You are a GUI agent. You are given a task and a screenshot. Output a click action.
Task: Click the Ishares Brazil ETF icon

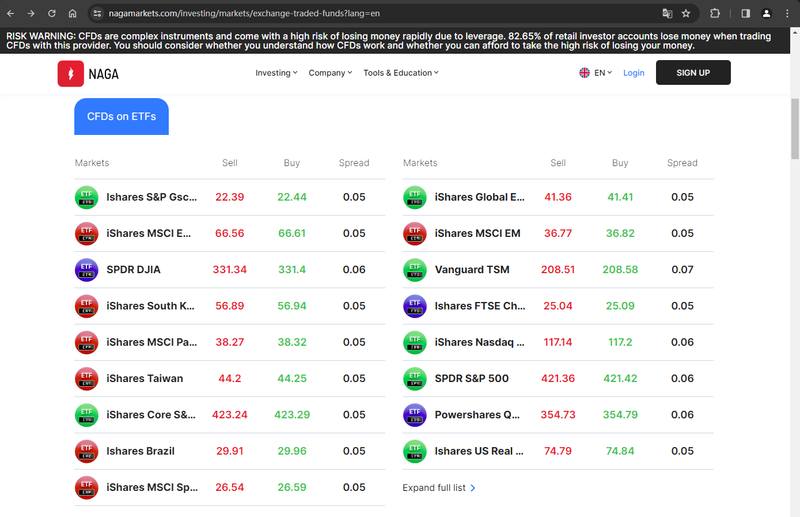tap(87, 451)
